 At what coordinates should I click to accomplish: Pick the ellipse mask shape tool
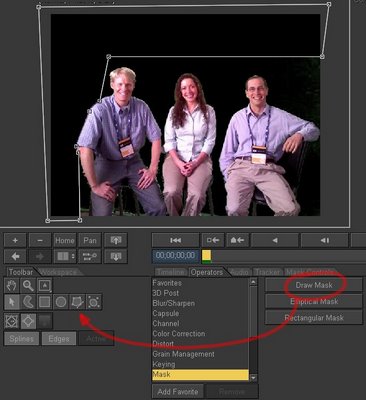point(61,302)
